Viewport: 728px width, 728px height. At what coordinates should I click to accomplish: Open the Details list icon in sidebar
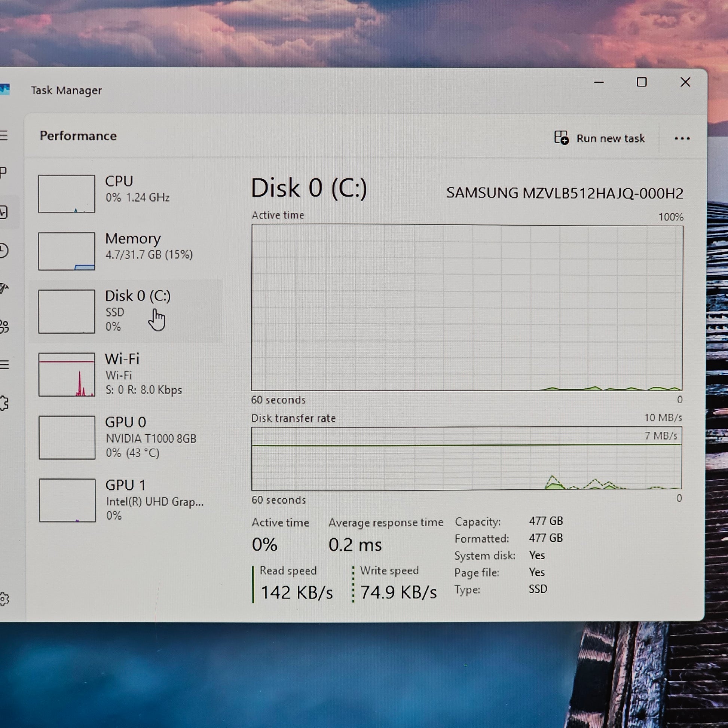click(4, 365)
